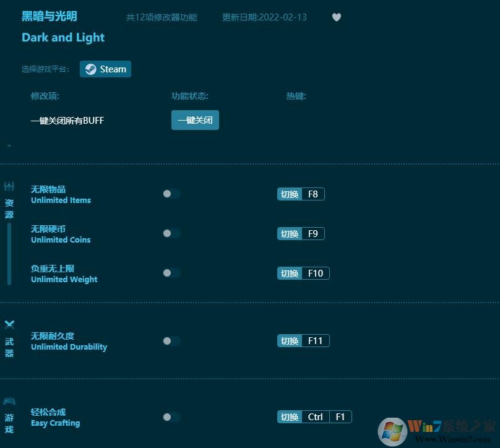
Task: Click the update date 2022-02-13 text
Action: (x=264, y=17)
